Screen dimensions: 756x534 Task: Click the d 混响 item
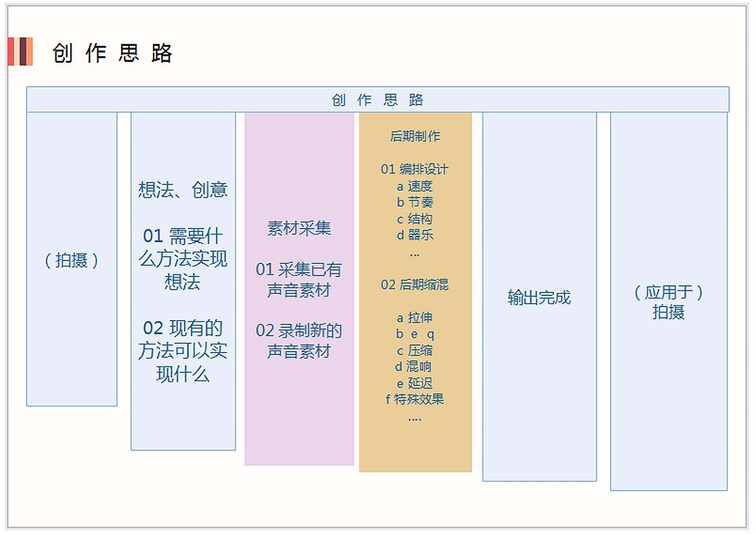coord(415,366)
